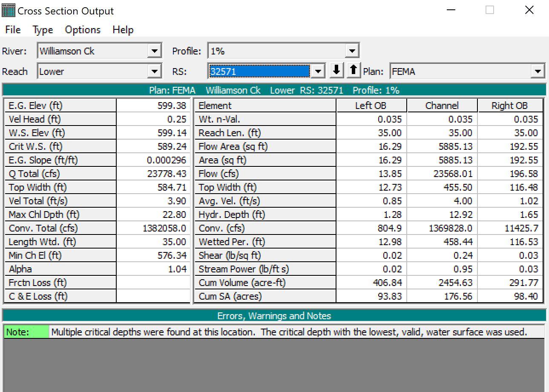Move to upstream river station with up arrow

tap(354, 70)
